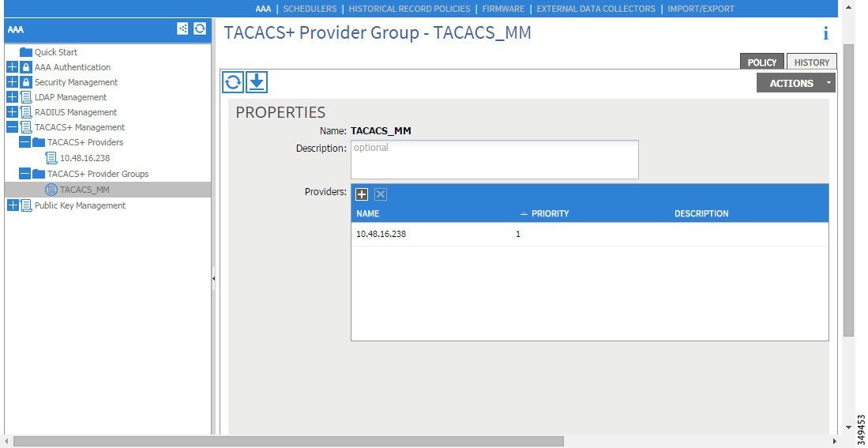
Task: Click the TACACS+ Provider Groups folder icon
Action: pos(38,174)
